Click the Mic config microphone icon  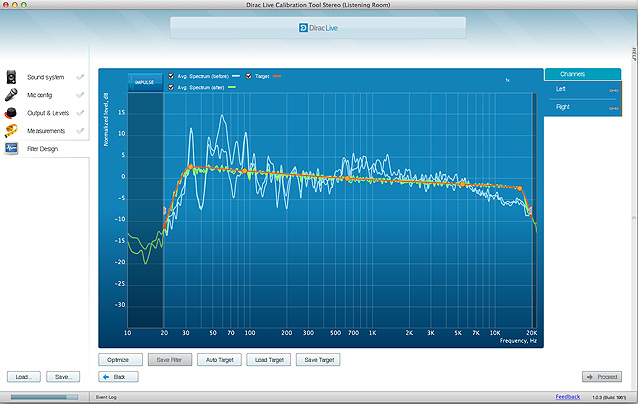pos(11,95)
